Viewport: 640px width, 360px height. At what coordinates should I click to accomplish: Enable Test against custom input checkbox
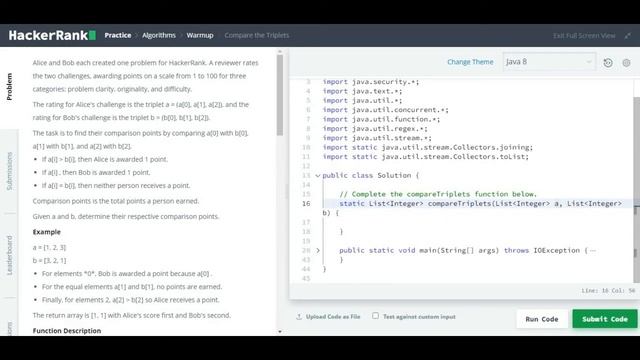376,316
